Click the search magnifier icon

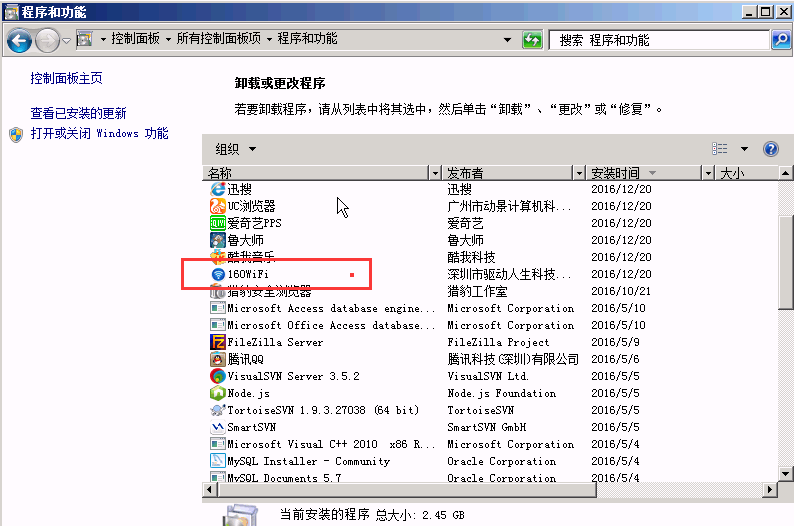click(x=780, y=39)
